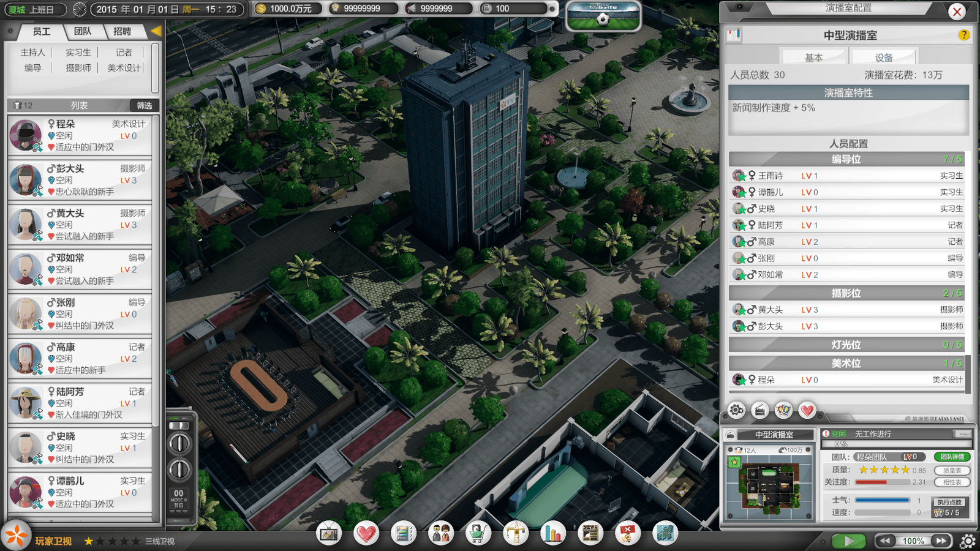Select employee 邓如常 in staff list
This screenshot has height=551, width=980.
point(80,269)
